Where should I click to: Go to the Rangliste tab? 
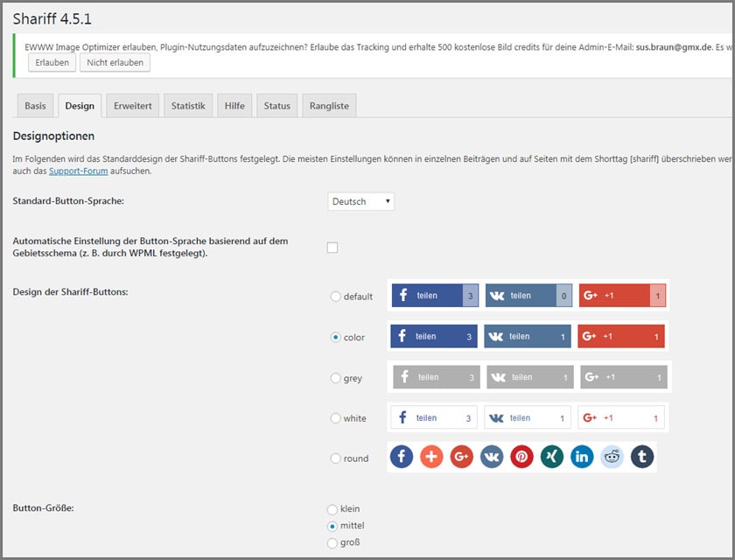pos(329,106)
